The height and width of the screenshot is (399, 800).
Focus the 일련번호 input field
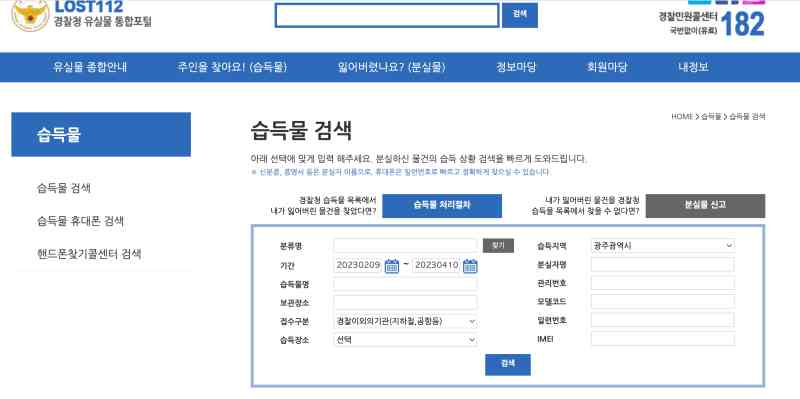click(663, 320)
